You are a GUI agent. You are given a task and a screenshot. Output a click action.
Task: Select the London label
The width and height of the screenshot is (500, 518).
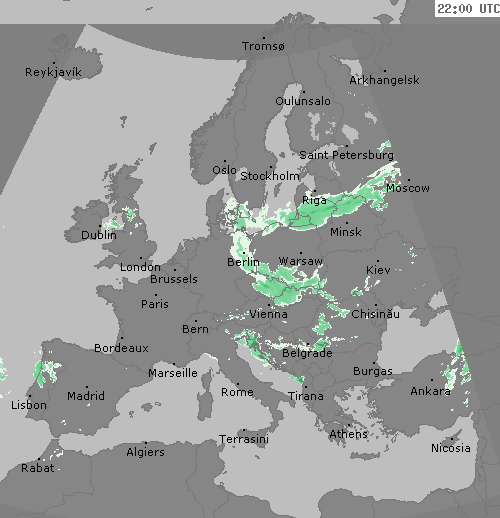point(140,267)
